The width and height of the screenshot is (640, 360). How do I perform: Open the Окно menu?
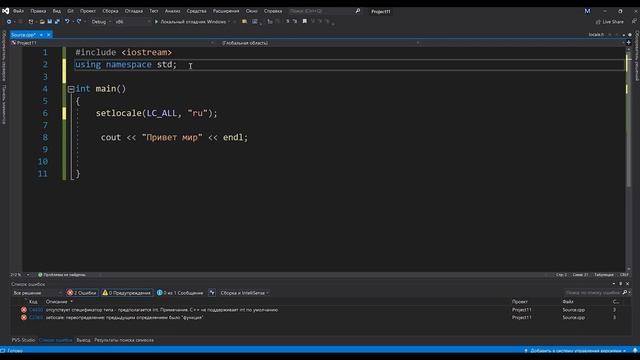point(252,11)
